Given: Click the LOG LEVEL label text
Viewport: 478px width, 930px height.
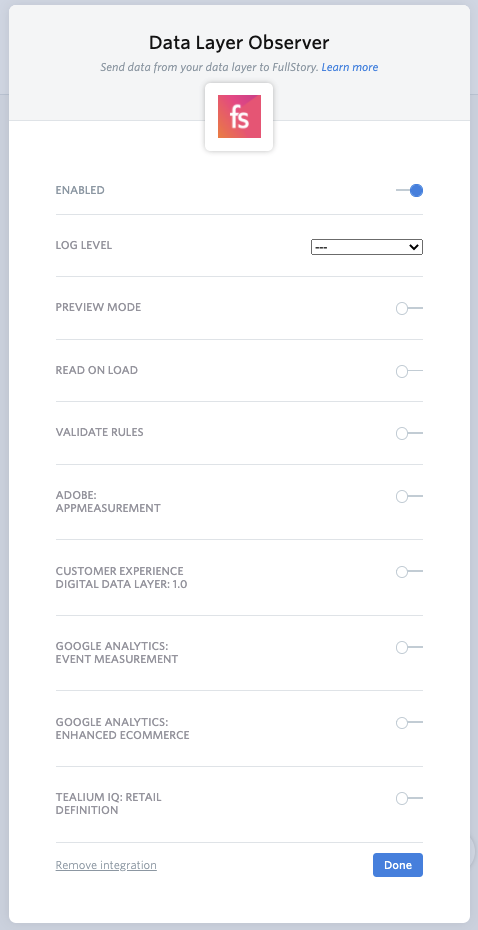Looking at the screenshot, I should click(84, 245).
